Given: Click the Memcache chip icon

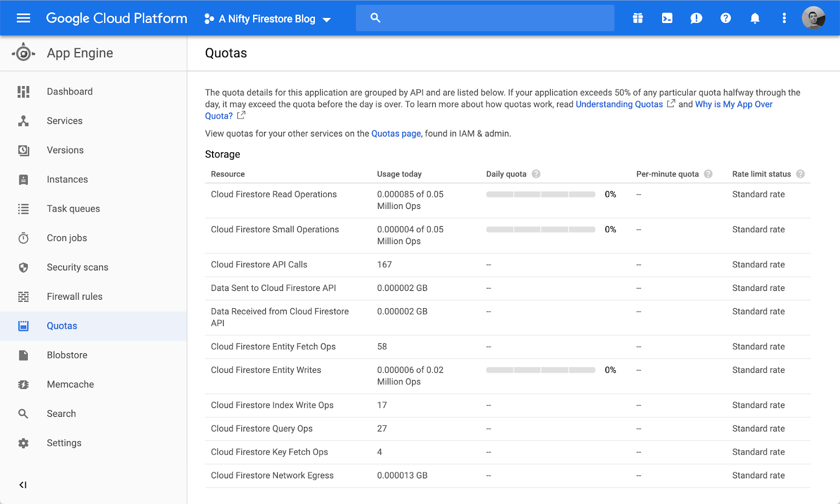Looking at the screenshot, I should coord(23,385).
